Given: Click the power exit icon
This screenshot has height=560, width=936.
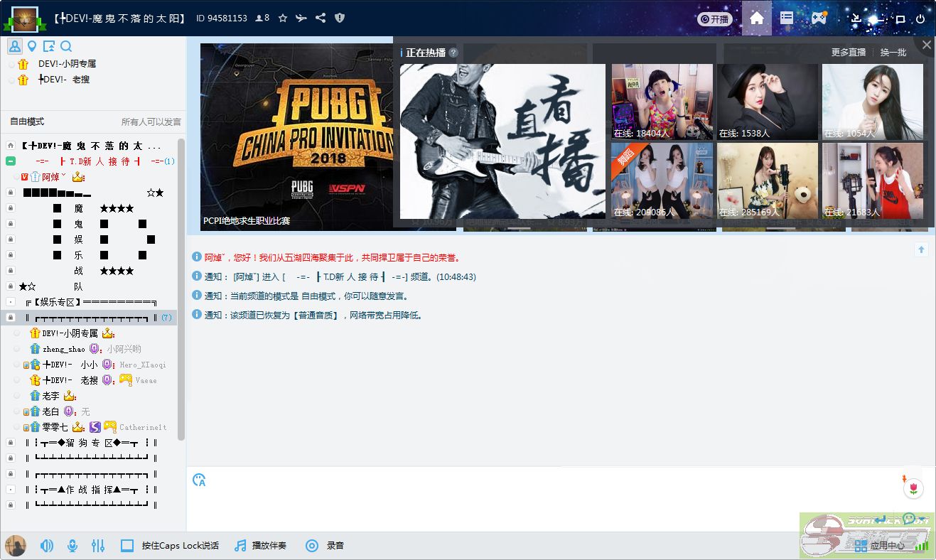Looking at the screenshot, I should [x=920, y=19].
